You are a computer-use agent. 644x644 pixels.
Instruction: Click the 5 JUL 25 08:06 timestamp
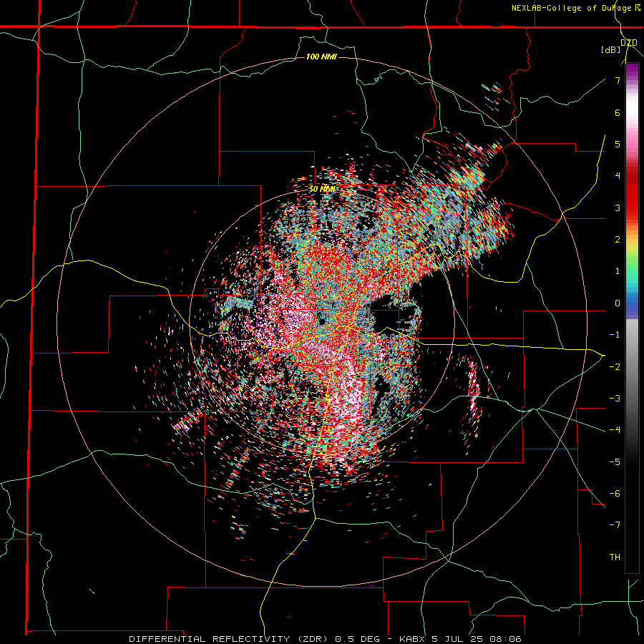477,639
